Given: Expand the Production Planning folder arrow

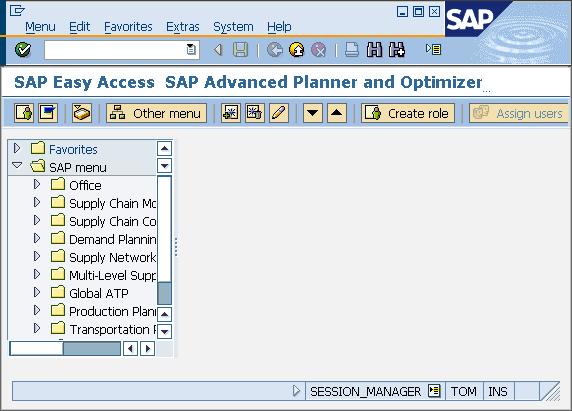Looking at the screenshot, I should (36, 310).
